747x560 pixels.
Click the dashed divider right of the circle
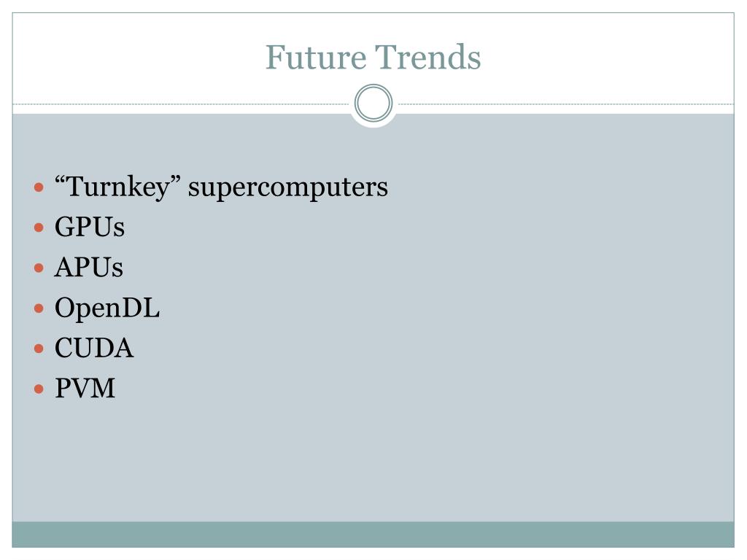coord(566,104)
